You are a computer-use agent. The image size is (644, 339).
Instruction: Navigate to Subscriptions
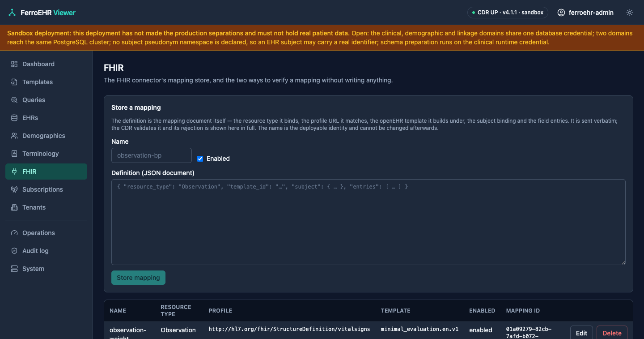pos(46,189)
